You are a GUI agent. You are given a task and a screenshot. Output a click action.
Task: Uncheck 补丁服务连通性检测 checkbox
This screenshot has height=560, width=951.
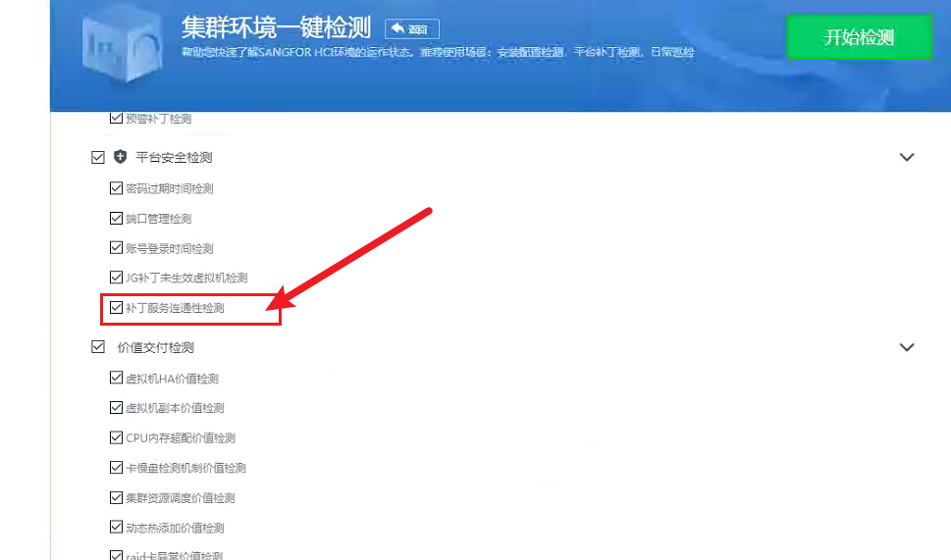point(116,307)
